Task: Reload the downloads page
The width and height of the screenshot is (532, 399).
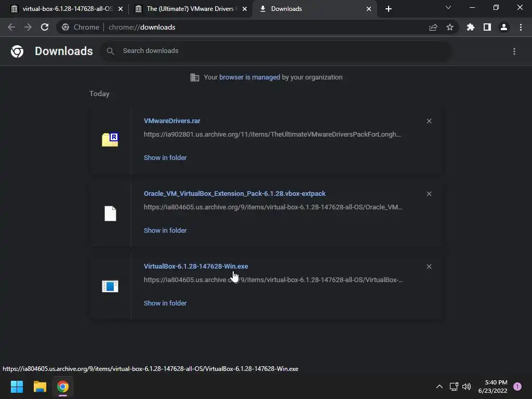Action: coord(45,27)
